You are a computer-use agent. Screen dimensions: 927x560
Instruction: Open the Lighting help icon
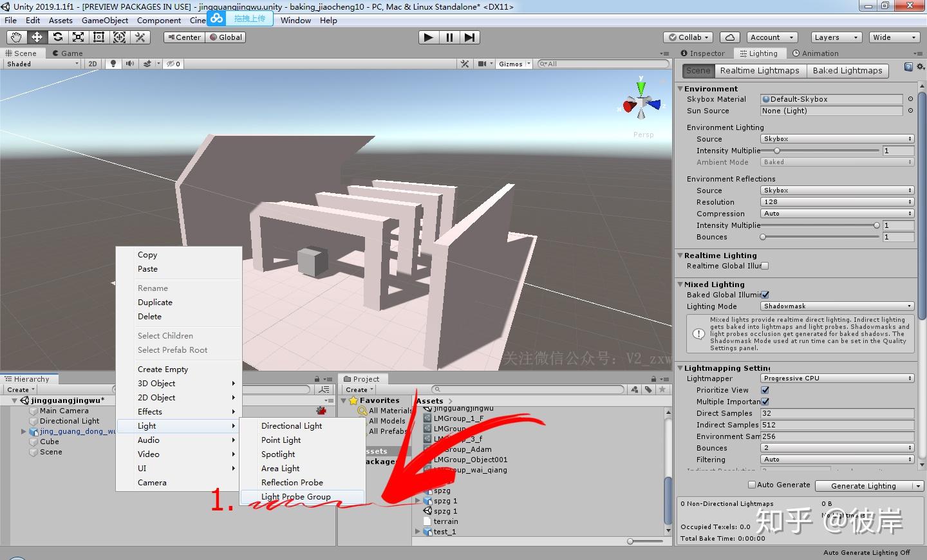(908, 67)
